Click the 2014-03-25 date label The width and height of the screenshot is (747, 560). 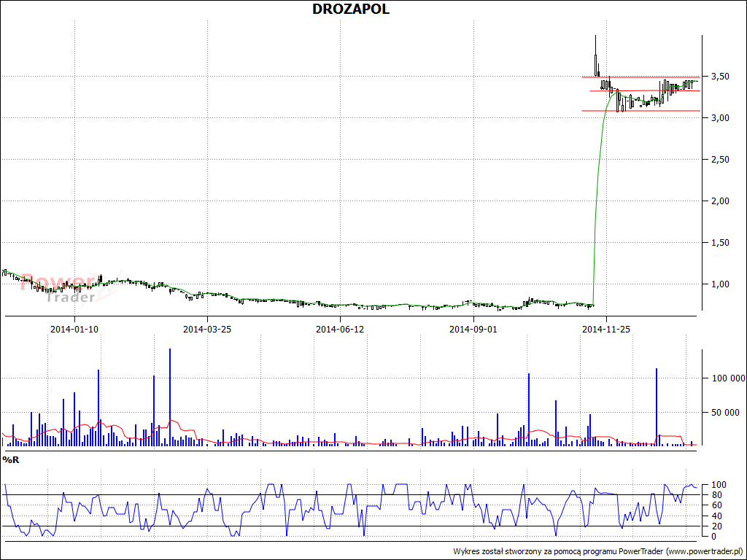207,329
